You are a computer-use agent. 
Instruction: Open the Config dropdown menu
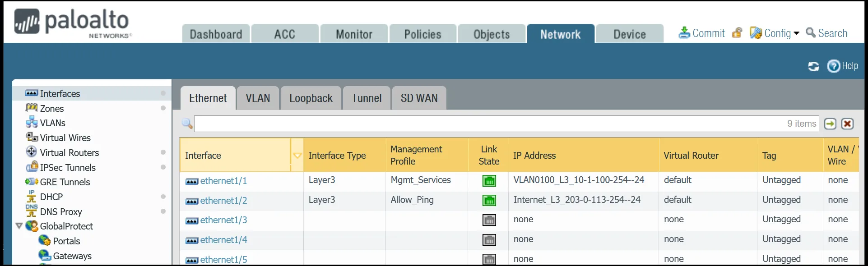[x=796, y=33]
